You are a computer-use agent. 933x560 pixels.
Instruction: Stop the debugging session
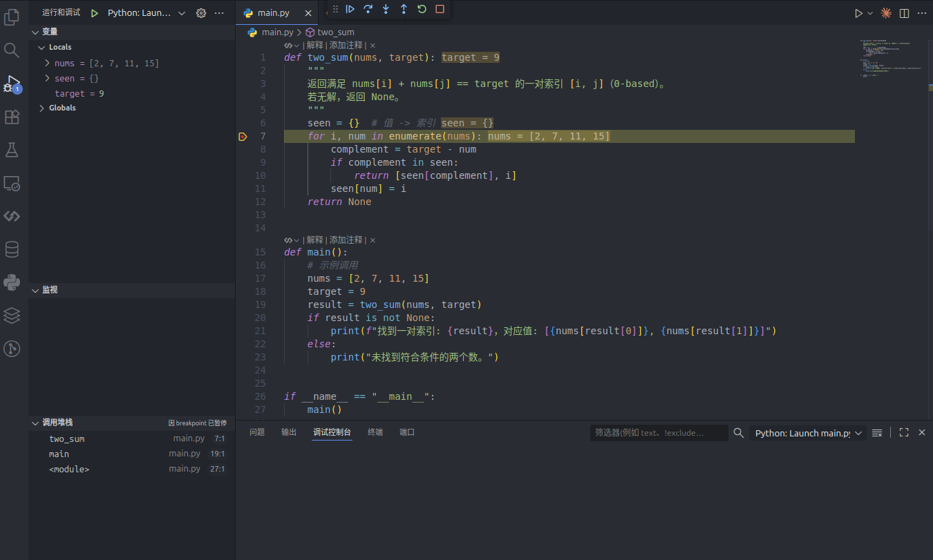pos(440,9)
